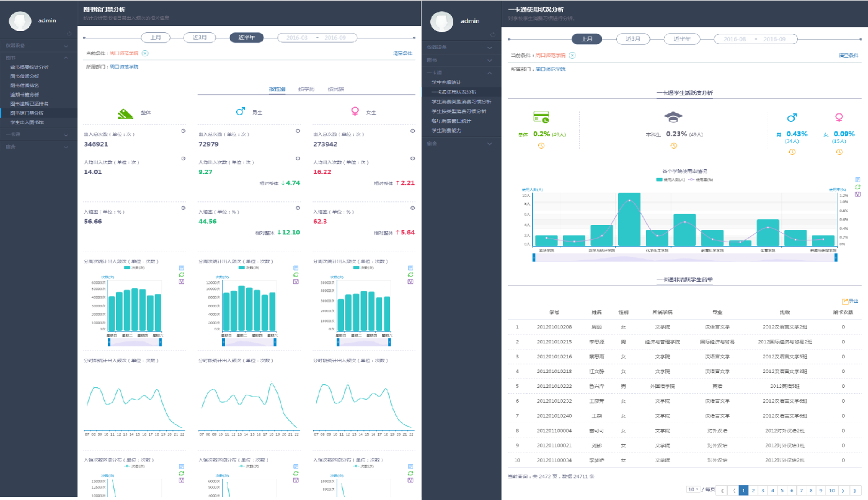Click the clock icon under 本科生 0.23%
Viewport: 868px width, 500px height.
[x=673, y=146]
